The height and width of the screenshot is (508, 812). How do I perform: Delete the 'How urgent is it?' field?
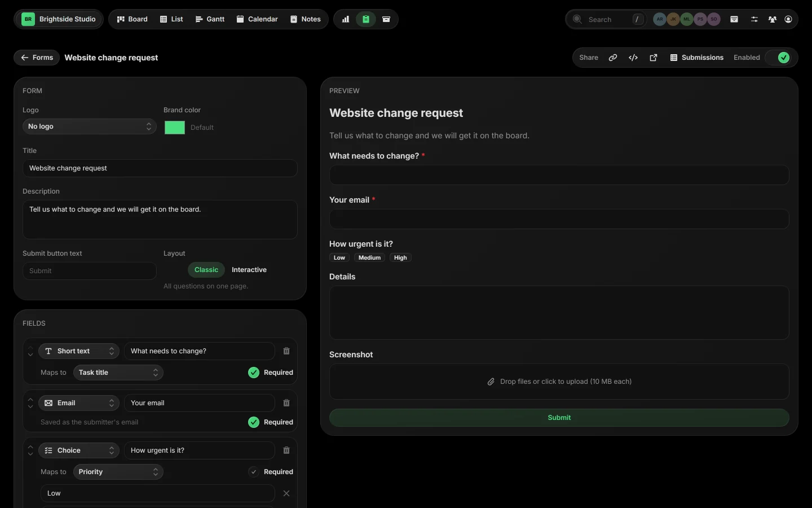[x=286, y=450]
